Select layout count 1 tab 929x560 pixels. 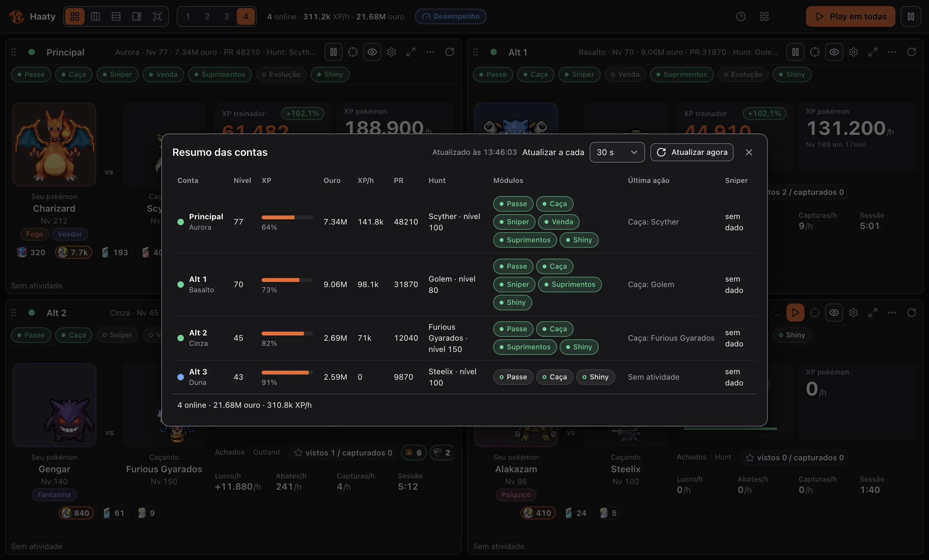click(x=188, y=16)
